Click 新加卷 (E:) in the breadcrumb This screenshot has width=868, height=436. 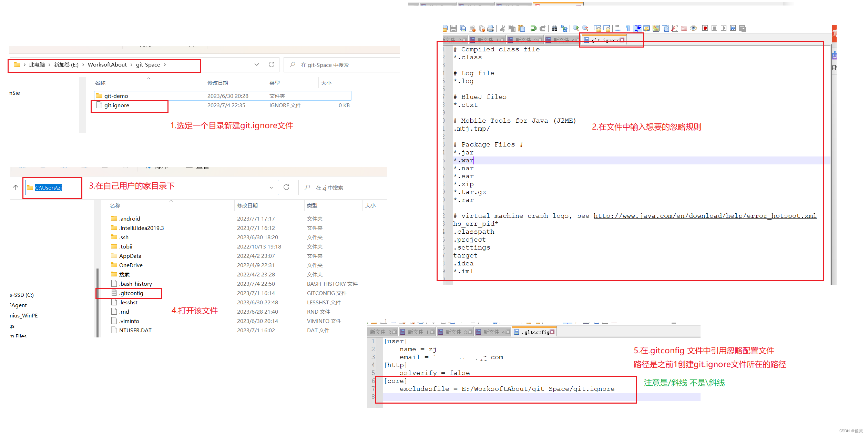click(66, 65)
